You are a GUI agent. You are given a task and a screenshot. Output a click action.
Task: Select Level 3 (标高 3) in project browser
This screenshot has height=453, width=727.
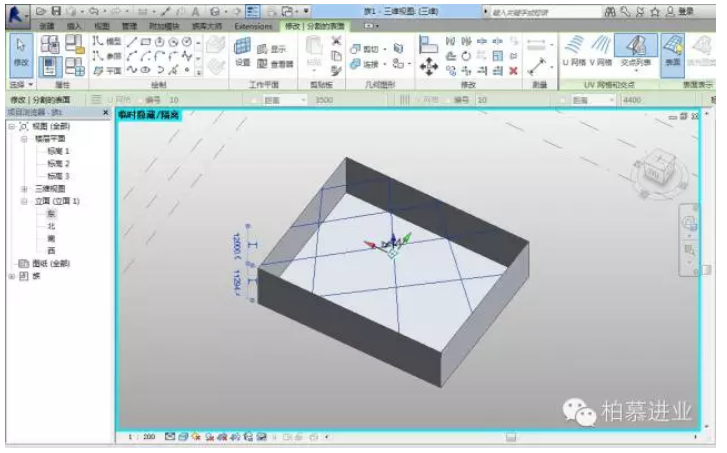click(58, 176)
